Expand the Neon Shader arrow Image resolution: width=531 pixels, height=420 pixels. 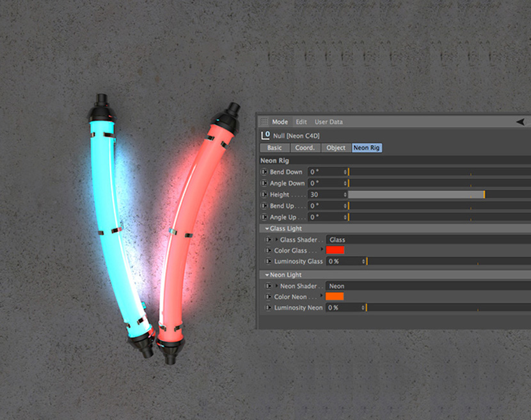click(276, 286)
